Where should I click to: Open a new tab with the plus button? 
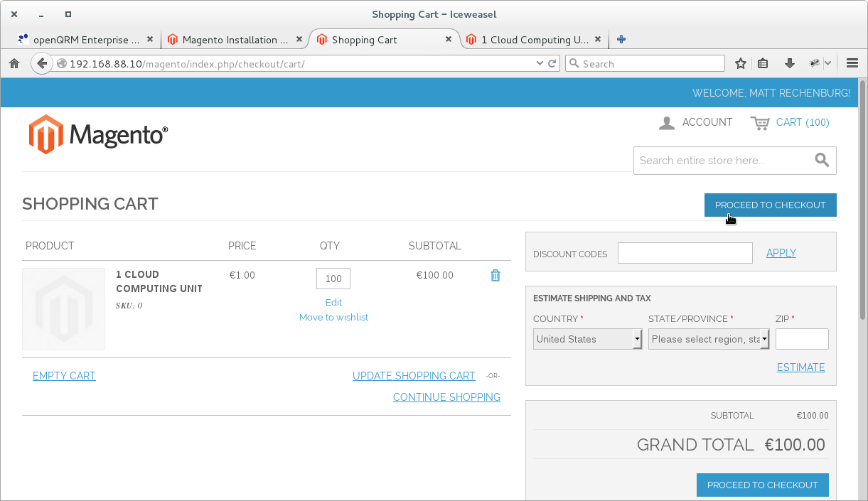(x=621, y=40)
